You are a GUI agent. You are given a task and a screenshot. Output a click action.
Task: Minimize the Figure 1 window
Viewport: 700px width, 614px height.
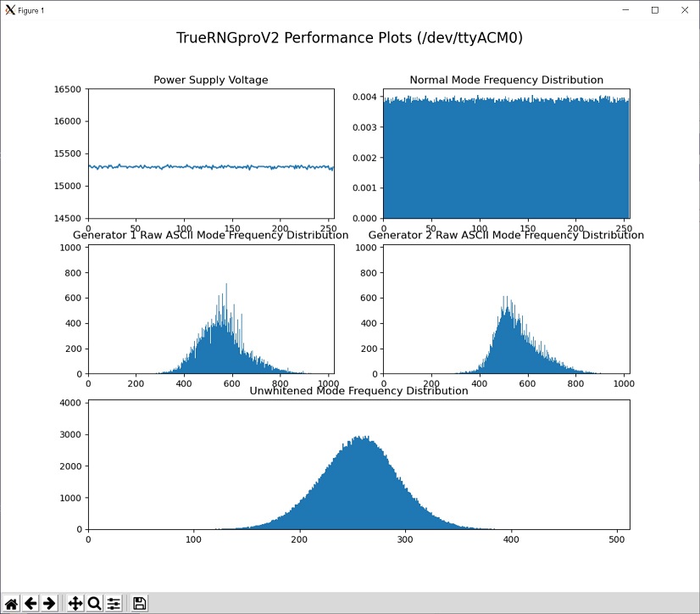tap(625, 9)
